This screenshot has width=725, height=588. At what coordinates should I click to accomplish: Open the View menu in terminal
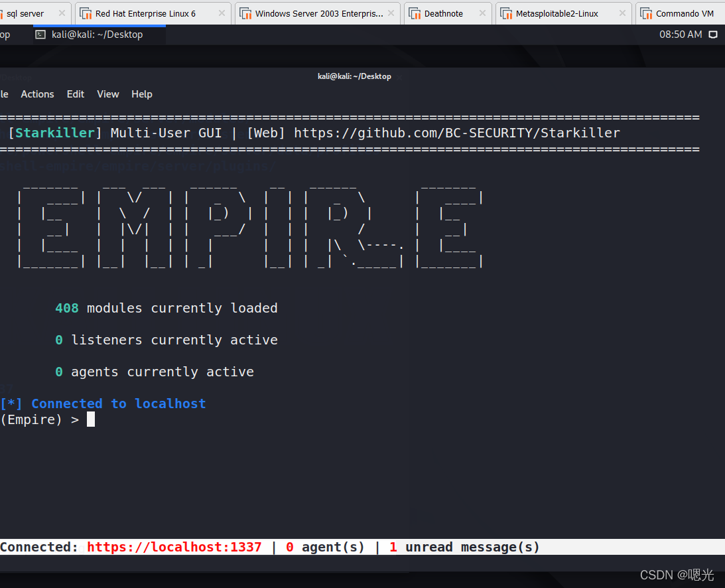(x=107, y=94)
